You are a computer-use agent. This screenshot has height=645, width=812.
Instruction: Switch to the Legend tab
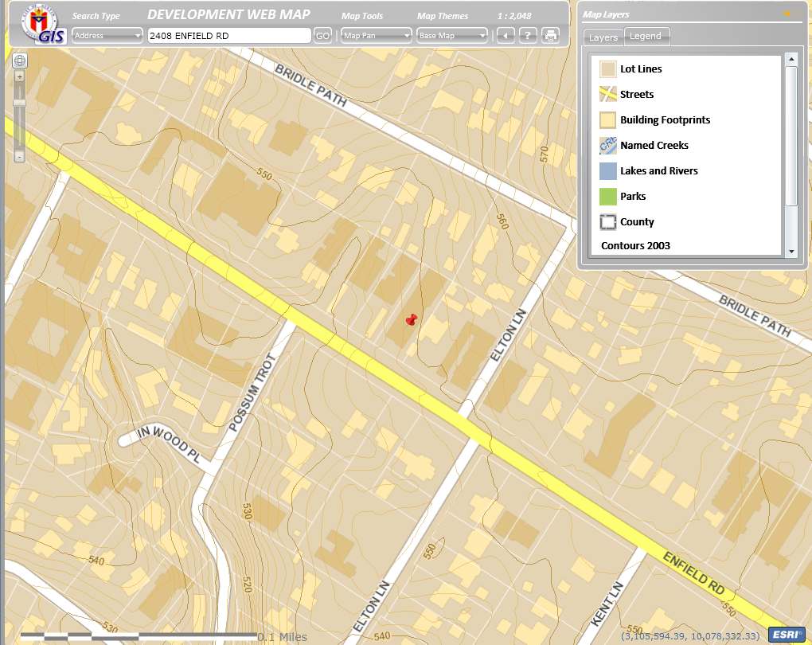pyautogui.click(x=646, y=36)
